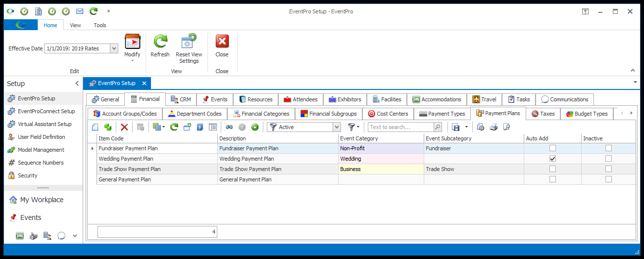Viewport: 644px width, 259px height.
Task: Click green refresh arrow in quick access toolbar
Action: 93,11
